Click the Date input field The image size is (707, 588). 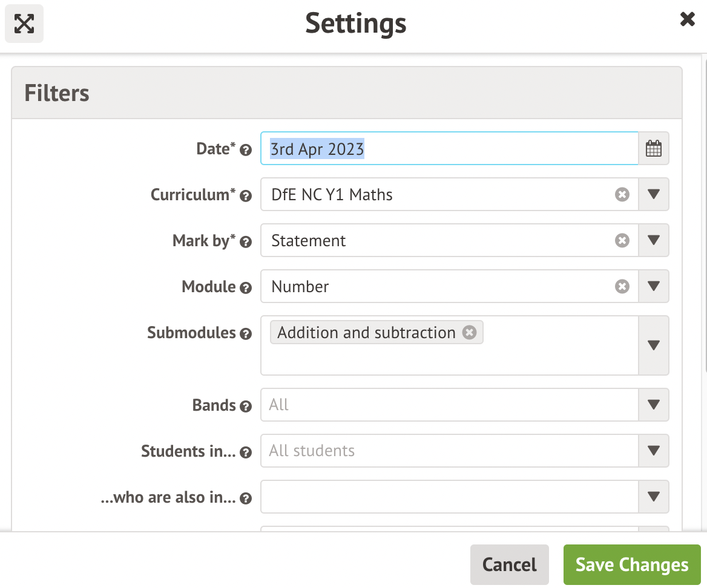click(449, 149)
